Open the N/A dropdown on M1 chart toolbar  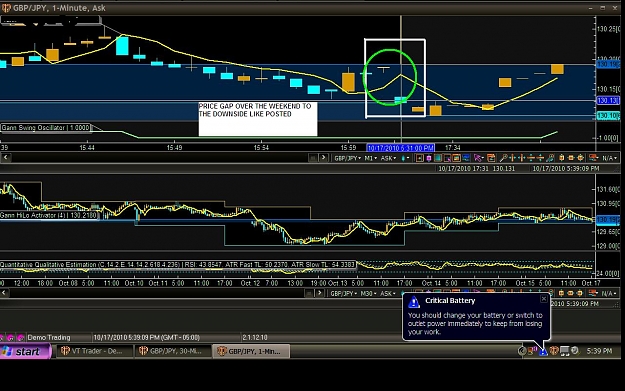[x=609, y=158]
